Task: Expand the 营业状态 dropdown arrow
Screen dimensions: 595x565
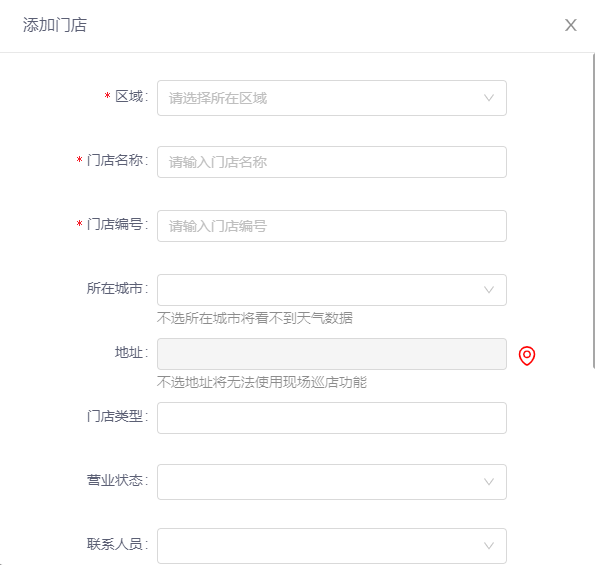Action: pos(489,482)
